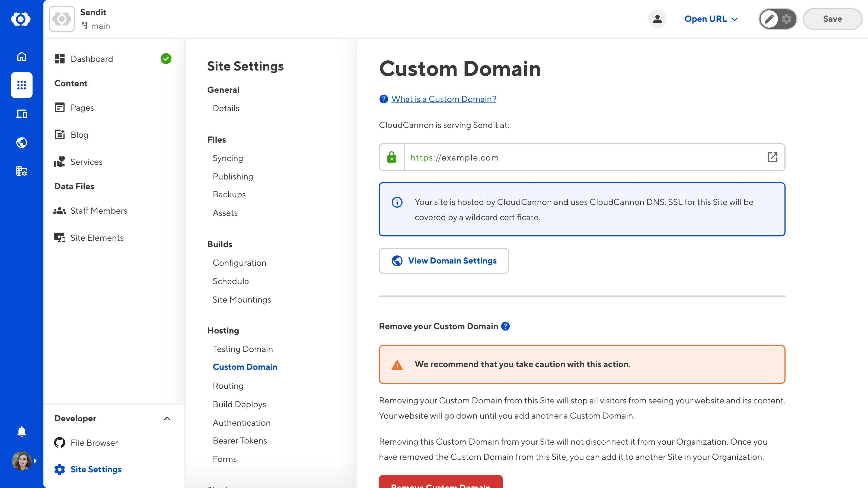Open the Testing Domain settings page
Image resolution: width=868 pixels, height=488 pixels.
[x=242, y=349]
